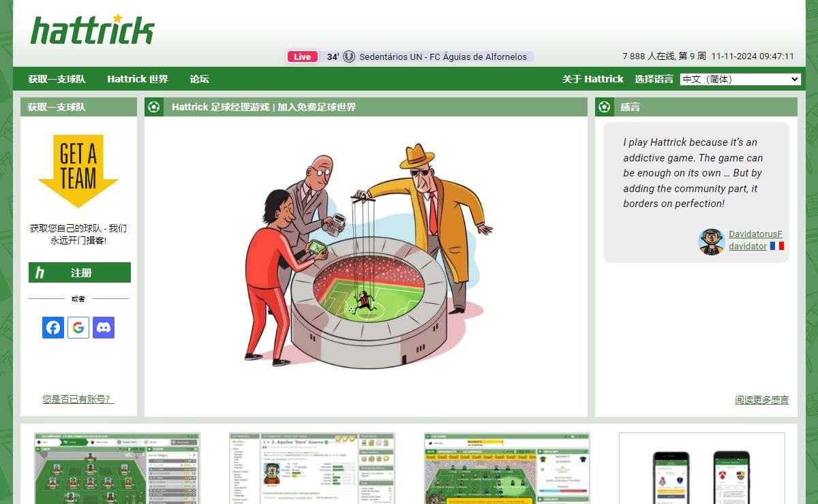Open the DavidatorusF profile link
This screenshot has height=504, width=818.
coord(755,234)
